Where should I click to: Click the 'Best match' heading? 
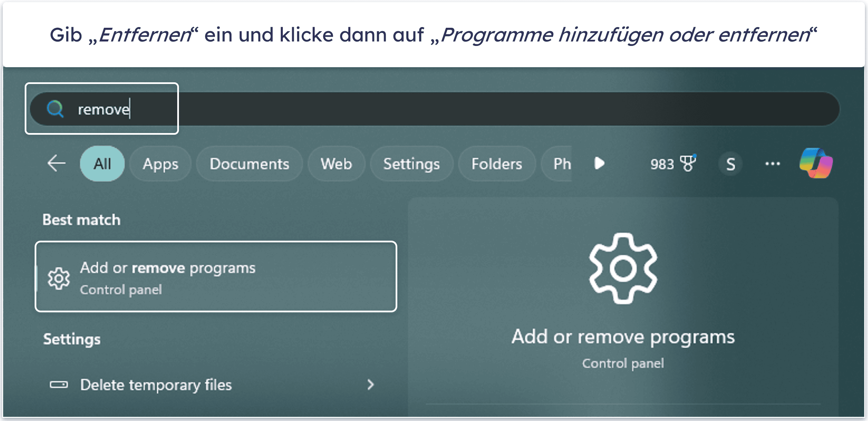coord(81,220)
